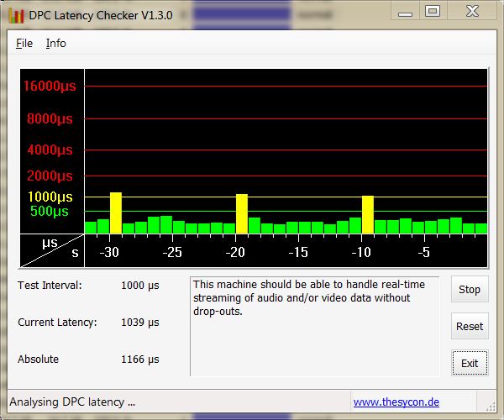This screenshot has height=420, width=504.
Task: Click the Test Interval label
Action: pyautogui.click(x=50, y=286)
